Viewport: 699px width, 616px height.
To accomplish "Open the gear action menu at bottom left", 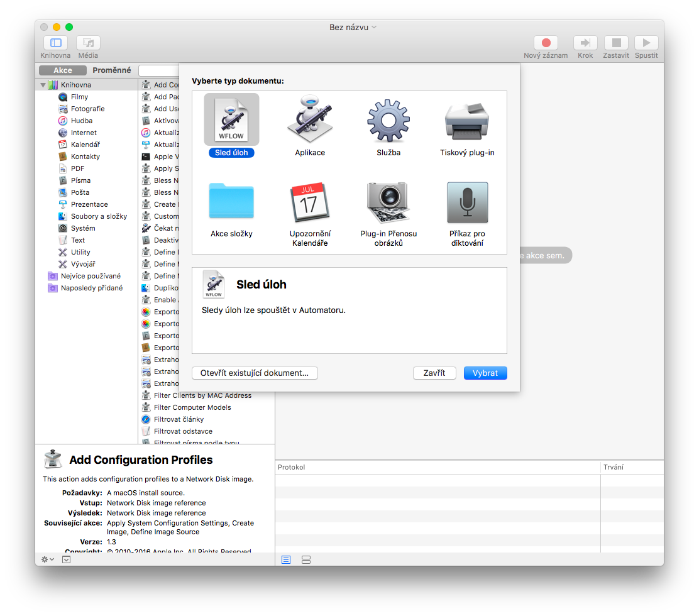I will pyautogui.click(x=47, y=559).
